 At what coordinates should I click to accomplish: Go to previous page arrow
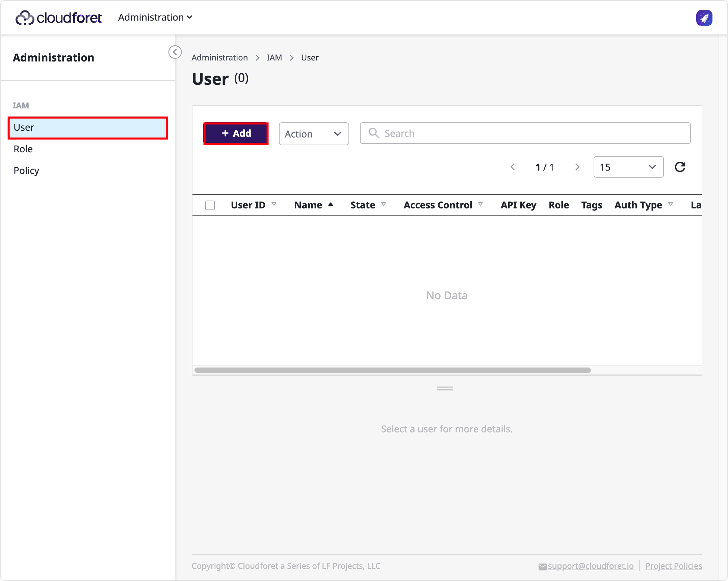[513, 167]
